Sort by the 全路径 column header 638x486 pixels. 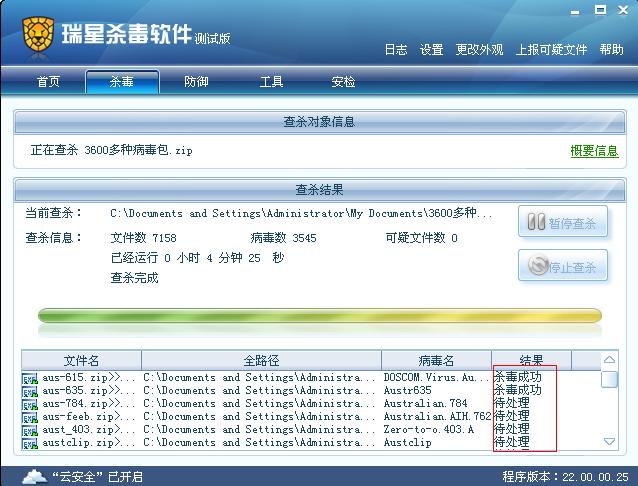click(261, 360)
